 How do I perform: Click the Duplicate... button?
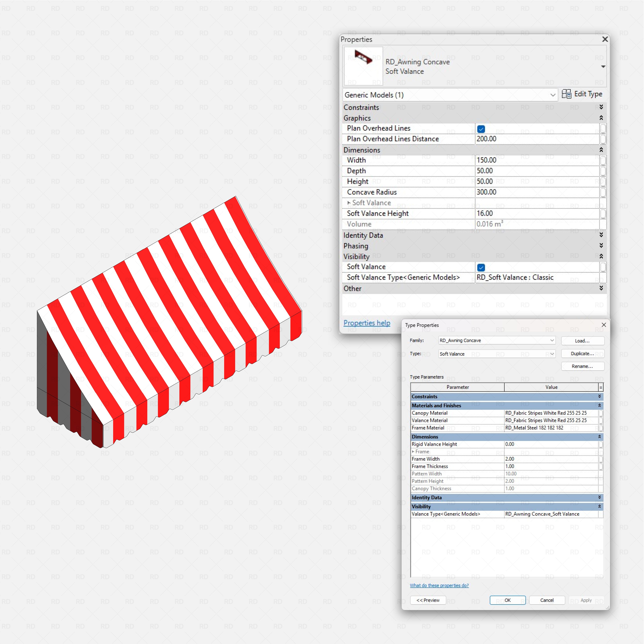pyautogui.click(x=583, y=353)
